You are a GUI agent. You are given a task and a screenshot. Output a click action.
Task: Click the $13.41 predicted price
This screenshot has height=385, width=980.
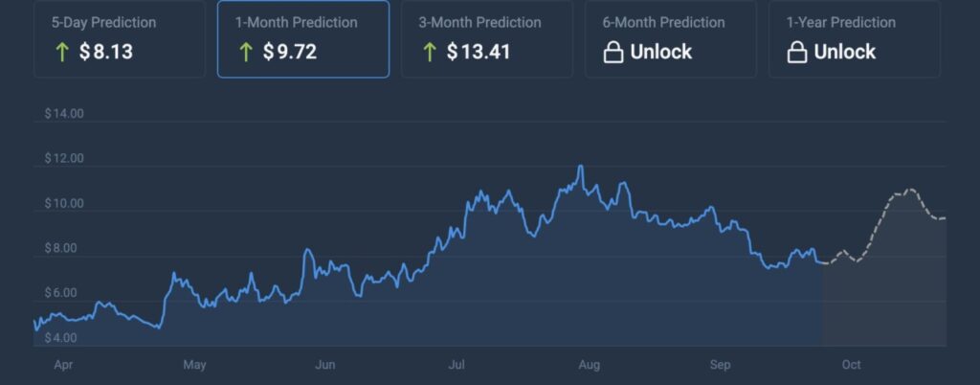point(479,52)
